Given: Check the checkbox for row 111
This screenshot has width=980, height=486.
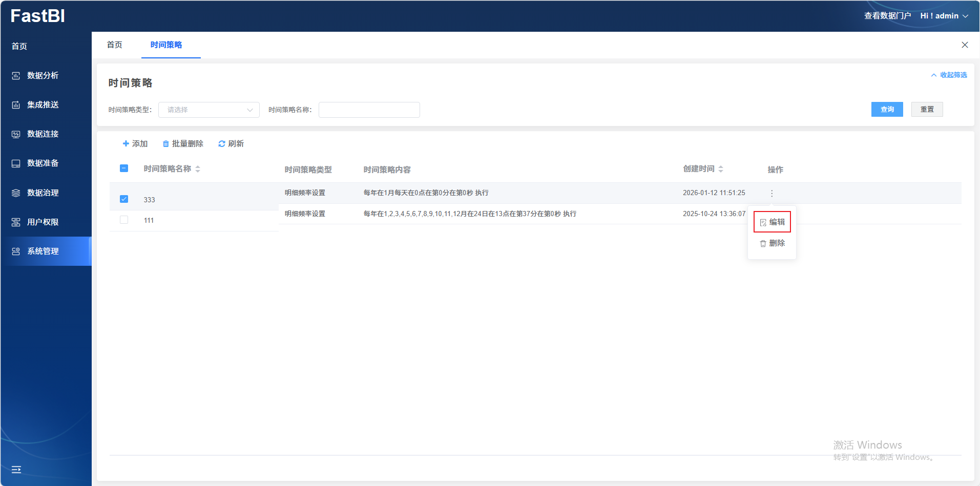Looking at the screenshot, I should [x=124, y=220].
